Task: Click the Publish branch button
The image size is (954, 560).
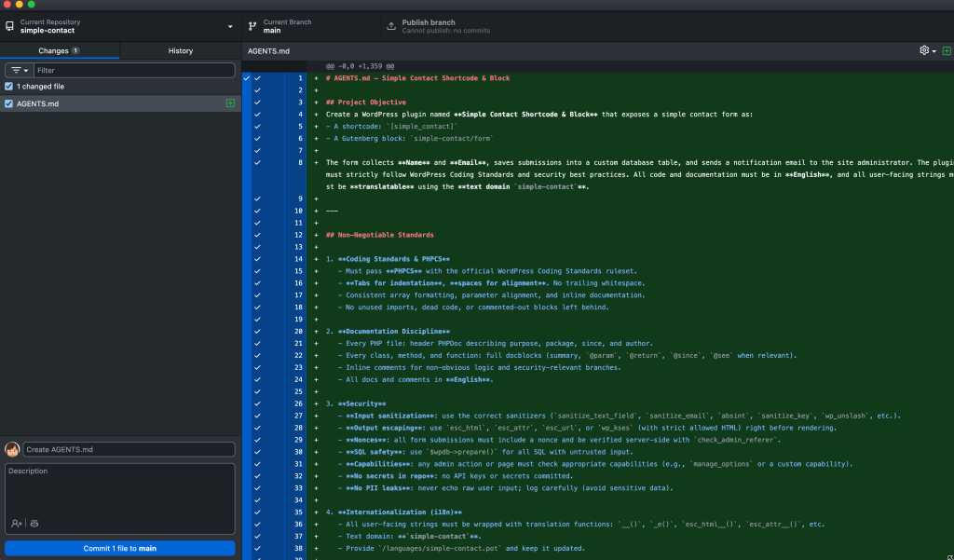Action: click(450, 26)
